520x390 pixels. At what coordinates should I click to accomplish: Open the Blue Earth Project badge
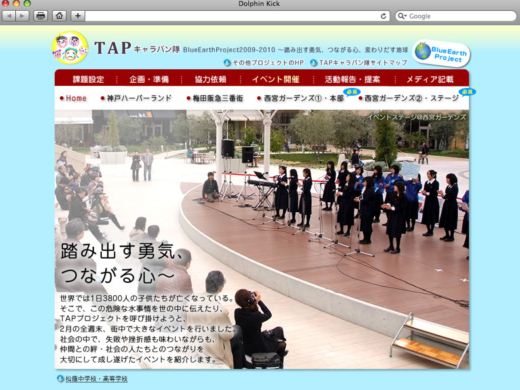pyautogui.click(x=441, y=53)
